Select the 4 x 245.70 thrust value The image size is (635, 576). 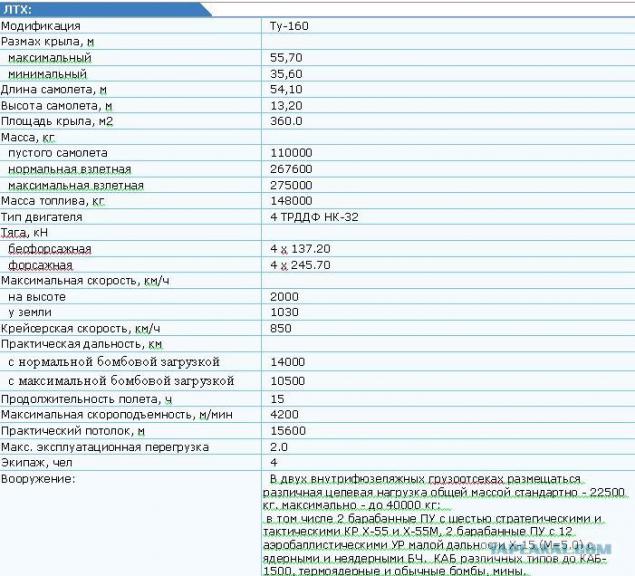click(300, 265)
